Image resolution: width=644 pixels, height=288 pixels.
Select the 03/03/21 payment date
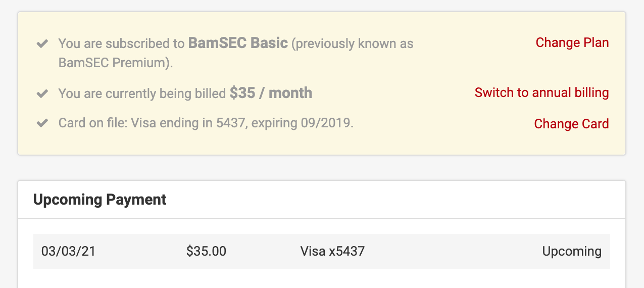tap(68, 251)
